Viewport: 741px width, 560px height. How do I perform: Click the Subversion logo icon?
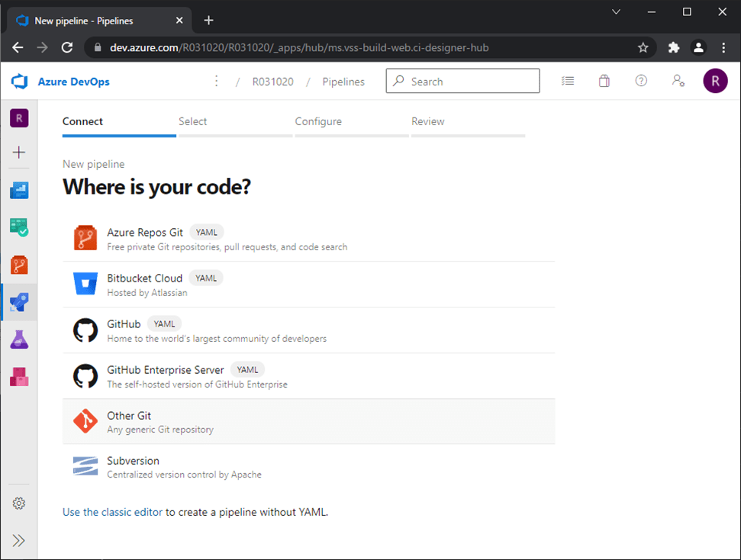tap(85, 466)
